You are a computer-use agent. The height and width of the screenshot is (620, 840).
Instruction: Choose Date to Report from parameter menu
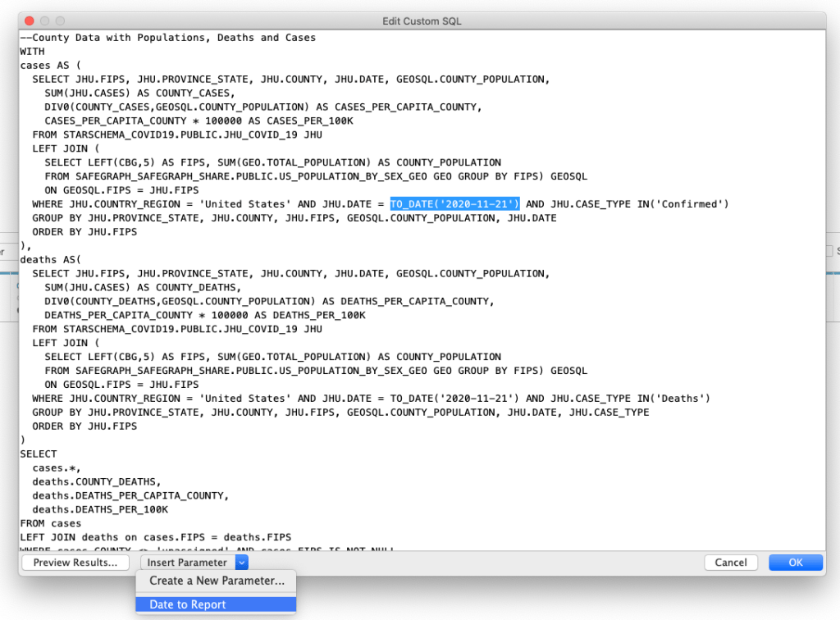pyautogui.click(x=188, y=604)
